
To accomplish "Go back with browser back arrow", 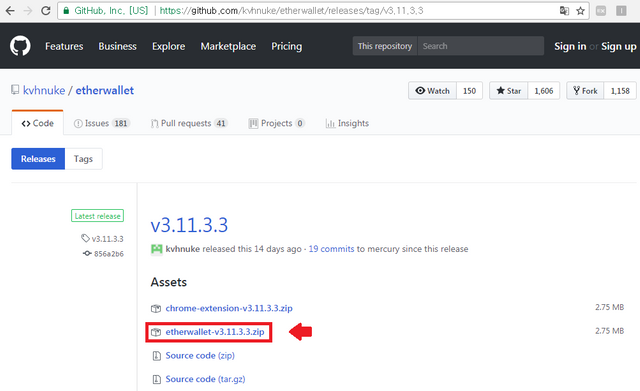I will 10,11.
